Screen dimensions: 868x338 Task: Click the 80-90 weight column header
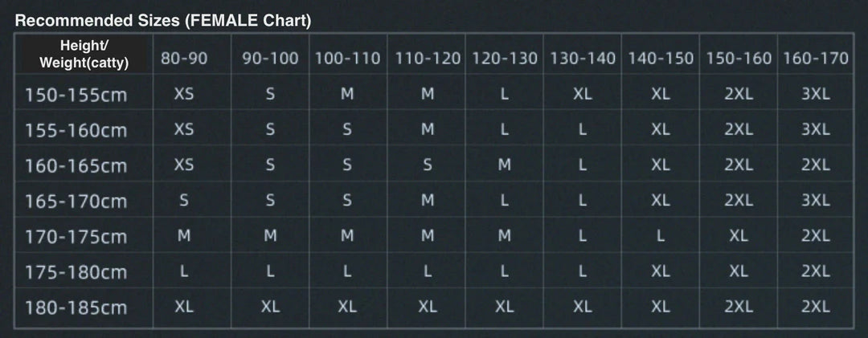pyautogui.click(x=184, y=59)
